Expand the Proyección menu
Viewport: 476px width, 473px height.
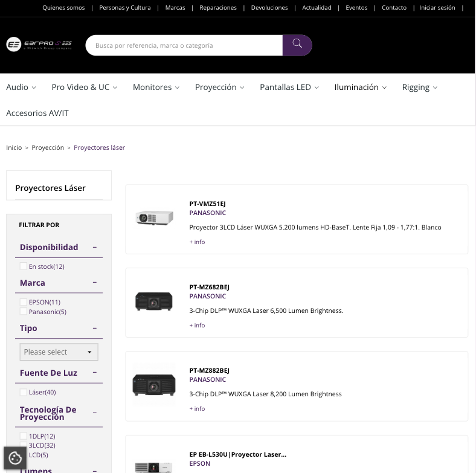219,87
